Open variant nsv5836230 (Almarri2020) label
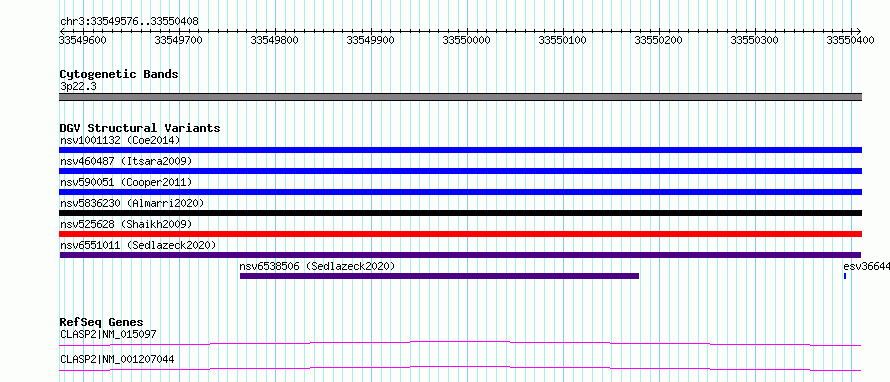Viewport: 890px width, 382px height. click(132, 203)
